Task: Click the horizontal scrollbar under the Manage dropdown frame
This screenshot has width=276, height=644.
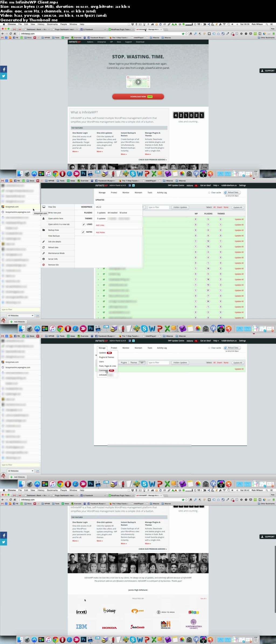Action: pos(150,445)
